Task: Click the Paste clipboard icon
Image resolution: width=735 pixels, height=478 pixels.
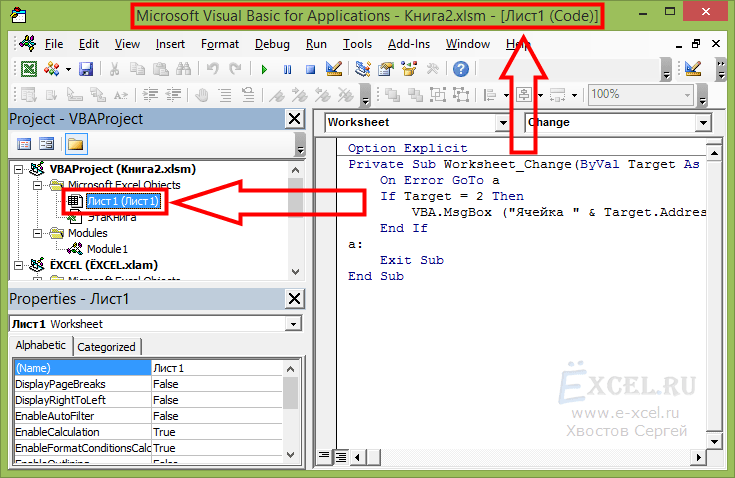Action: pos(161,69)
